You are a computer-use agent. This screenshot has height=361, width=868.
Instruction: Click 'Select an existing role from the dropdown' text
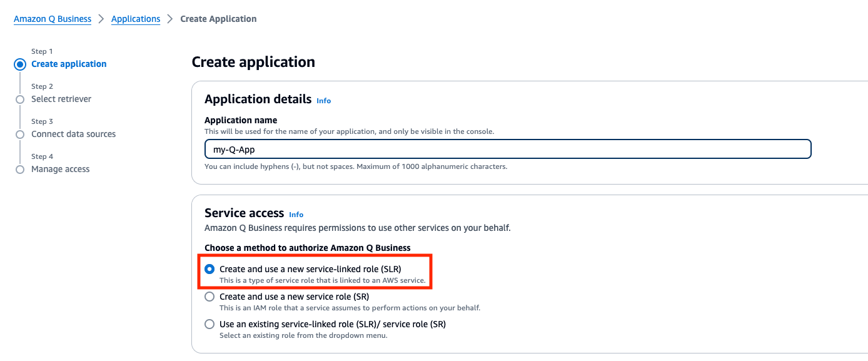(x=303, y=335)
